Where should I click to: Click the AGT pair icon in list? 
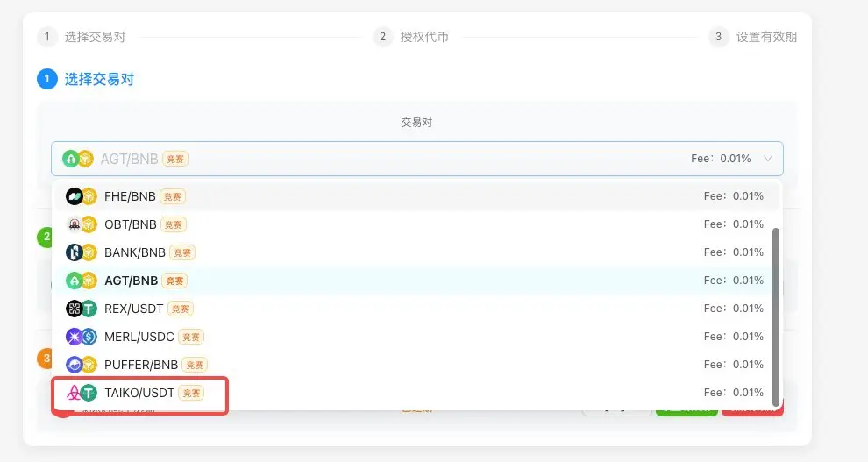point(82,281)
